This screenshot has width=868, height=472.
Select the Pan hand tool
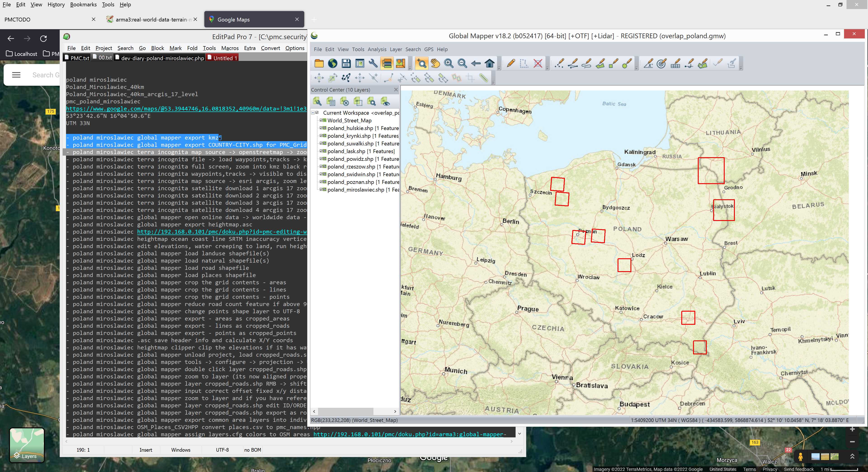coord(435,63)
